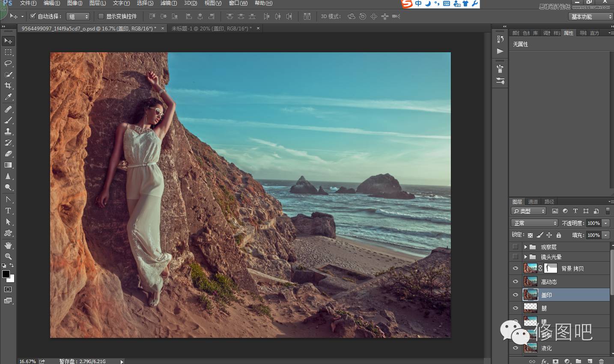Click the align left edges icon

189,16
